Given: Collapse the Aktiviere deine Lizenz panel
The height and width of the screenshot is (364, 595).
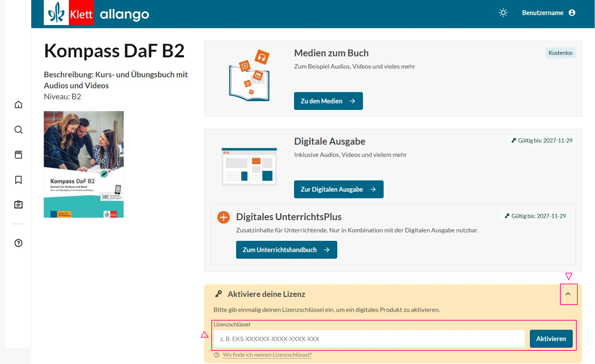Looking at the screenshot, I should pyautogui.click(x=568, y=294).
